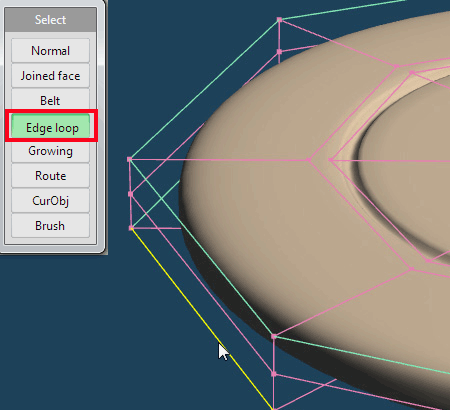Pick middle vertex on left vertical pink edge
This screenshot has width=450, height=410.
tap(130, 194)
